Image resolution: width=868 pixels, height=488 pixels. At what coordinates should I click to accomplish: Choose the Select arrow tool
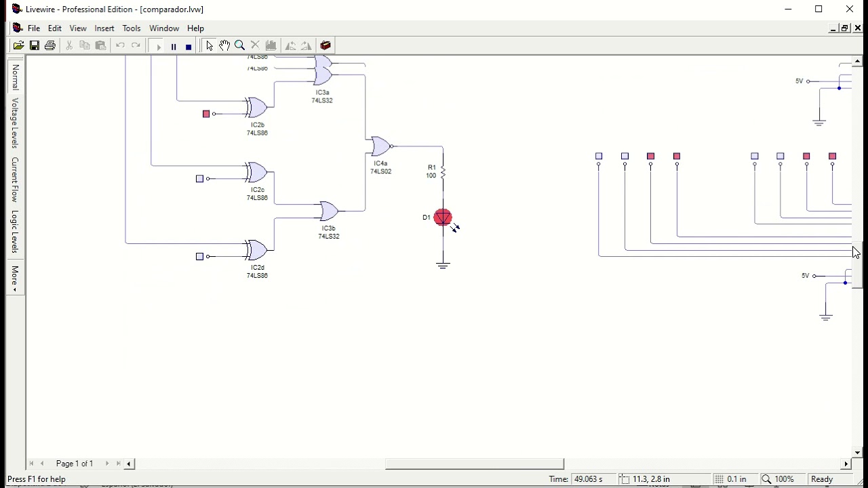click(209, 45)
